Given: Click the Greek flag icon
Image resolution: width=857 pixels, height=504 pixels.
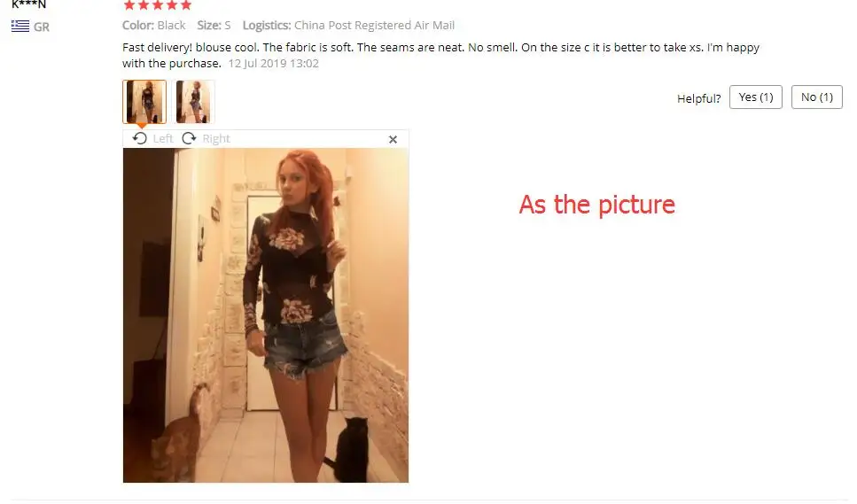Looking at the screenshot, I should pyautogui.click(x=20, y=27).
